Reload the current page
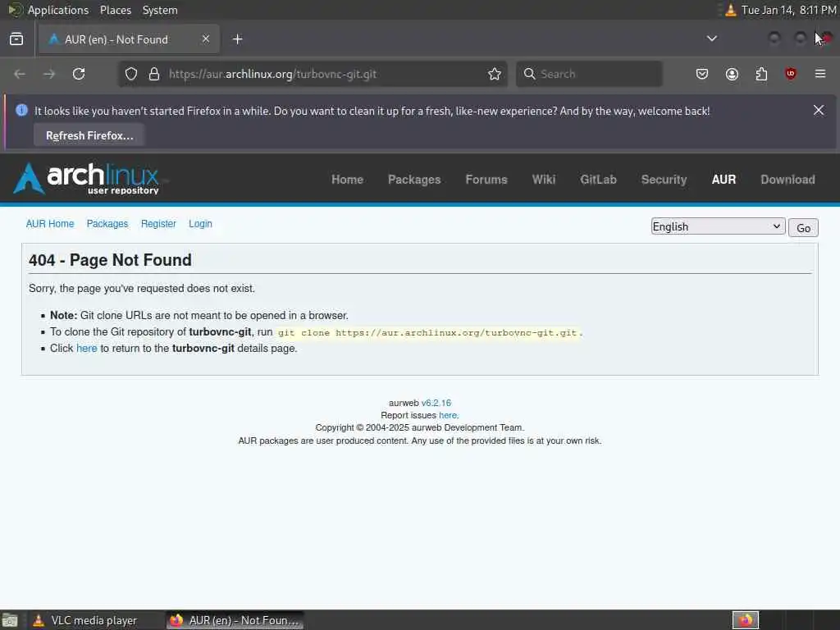840x630 pixels. (79, 74)
